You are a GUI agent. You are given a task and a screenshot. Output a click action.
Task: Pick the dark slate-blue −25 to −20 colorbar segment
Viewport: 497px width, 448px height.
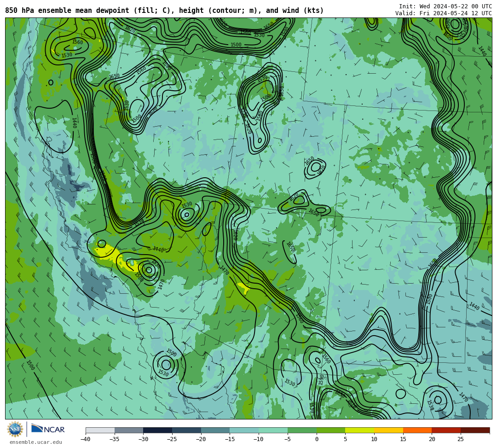pos(187,430)
